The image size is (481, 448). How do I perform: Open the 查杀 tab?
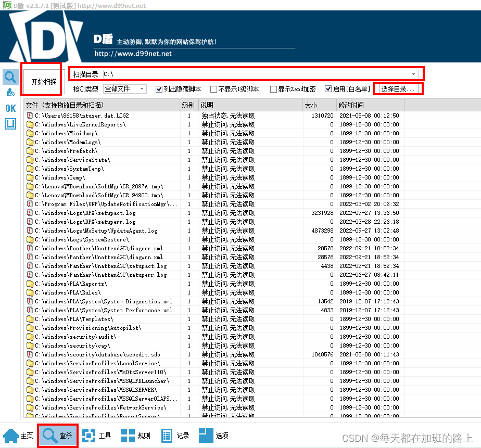[58, 436]
